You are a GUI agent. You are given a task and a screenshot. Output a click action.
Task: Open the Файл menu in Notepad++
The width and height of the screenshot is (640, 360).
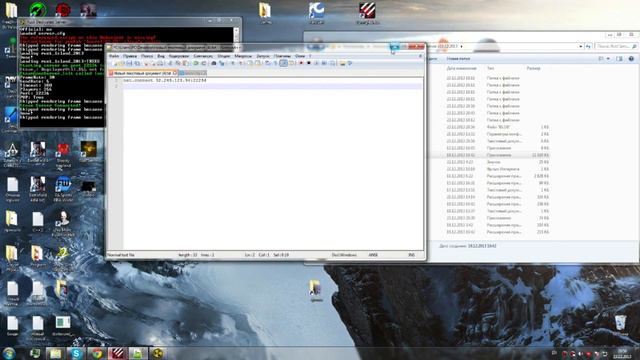click(x=114, y=56)
